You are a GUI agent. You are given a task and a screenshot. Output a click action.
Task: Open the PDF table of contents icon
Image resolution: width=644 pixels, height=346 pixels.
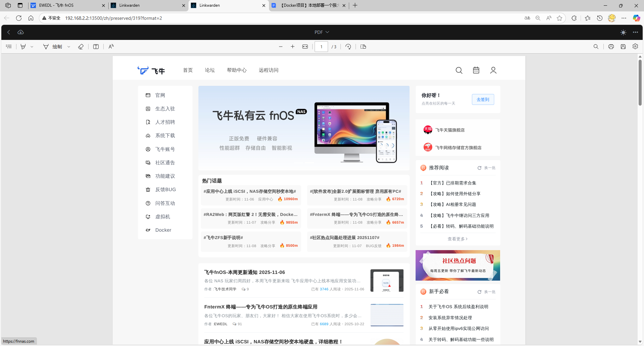click(9, 47)
